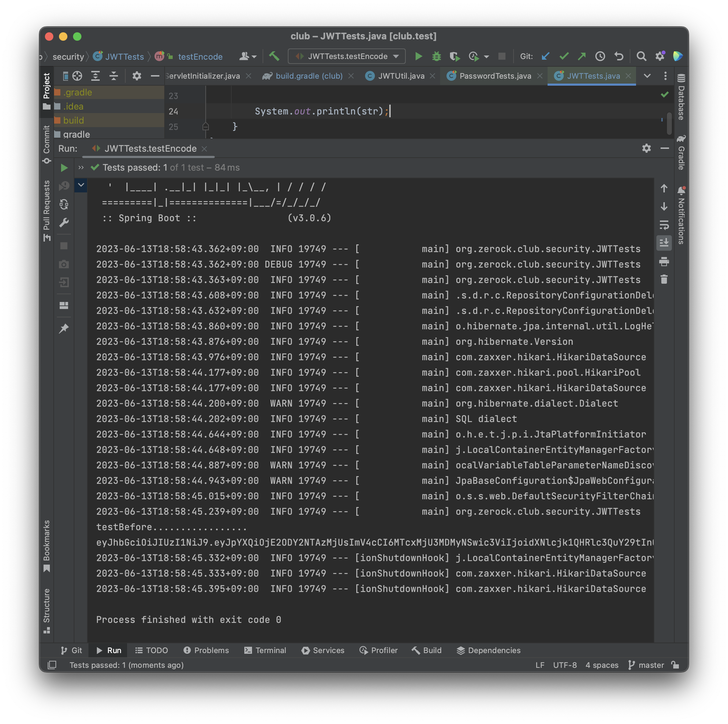
Task: Open Dependencies tool window
Action: tap(489, 651)
